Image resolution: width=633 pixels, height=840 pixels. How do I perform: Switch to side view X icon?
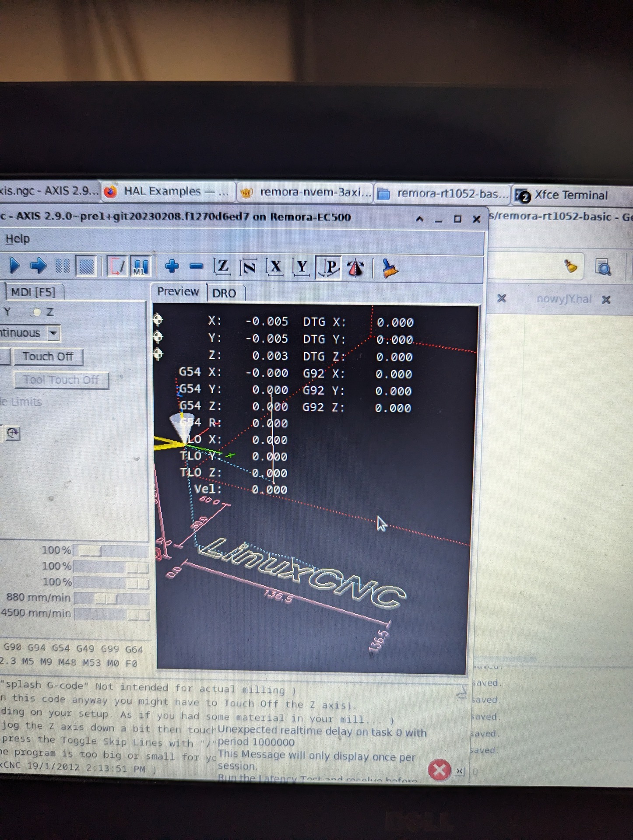click(x=275, y=267)
